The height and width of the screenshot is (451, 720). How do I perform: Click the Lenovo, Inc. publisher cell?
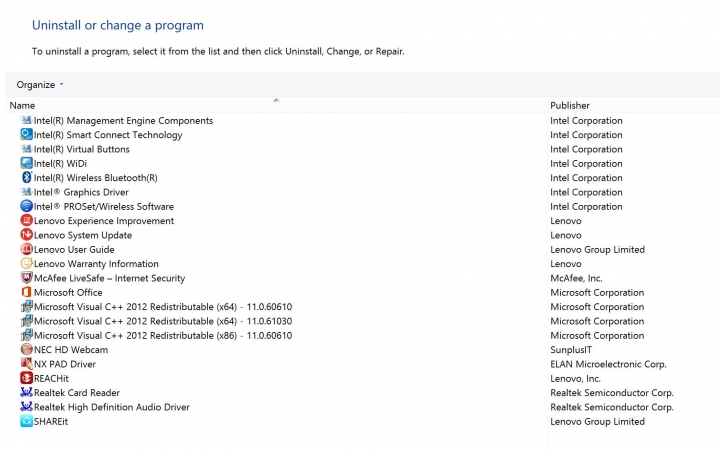(x=575, y=378)
